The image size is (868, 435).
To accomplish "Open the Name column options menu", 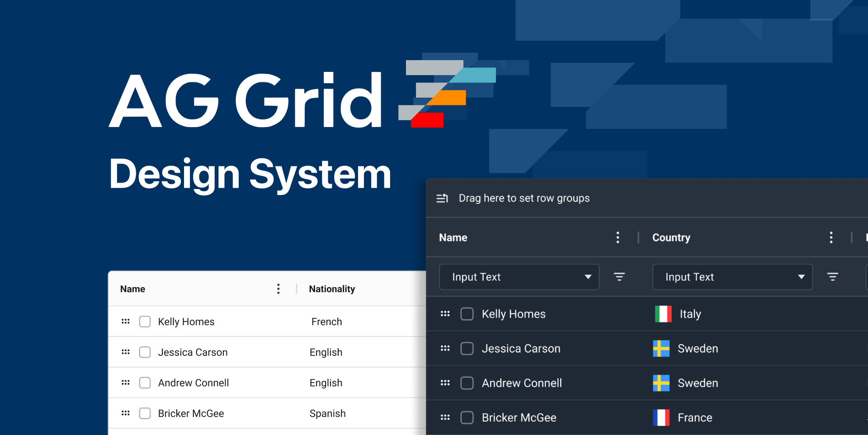I will (618, 237).
